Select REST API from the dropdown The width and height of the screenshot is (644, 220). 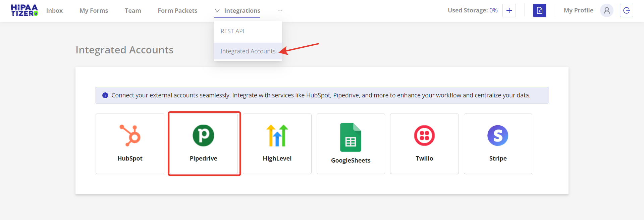232,31
